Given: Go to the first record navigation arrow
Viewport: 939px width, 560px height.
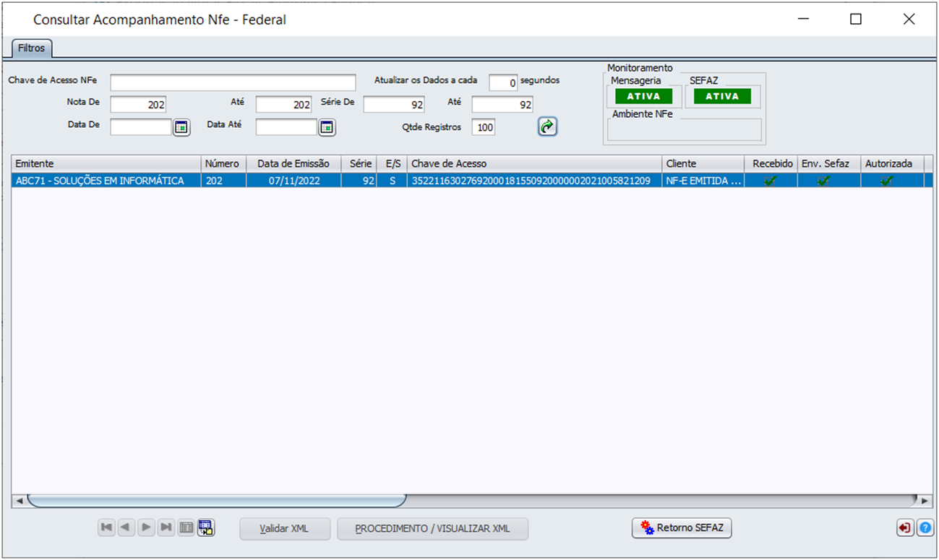Looking at the screenshot, I should 107,528.
